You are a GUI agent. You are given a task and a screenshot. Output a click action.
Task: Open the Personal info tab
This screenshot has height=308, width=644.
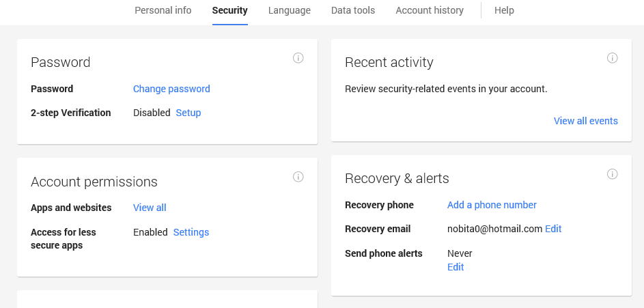coord(163,10)
